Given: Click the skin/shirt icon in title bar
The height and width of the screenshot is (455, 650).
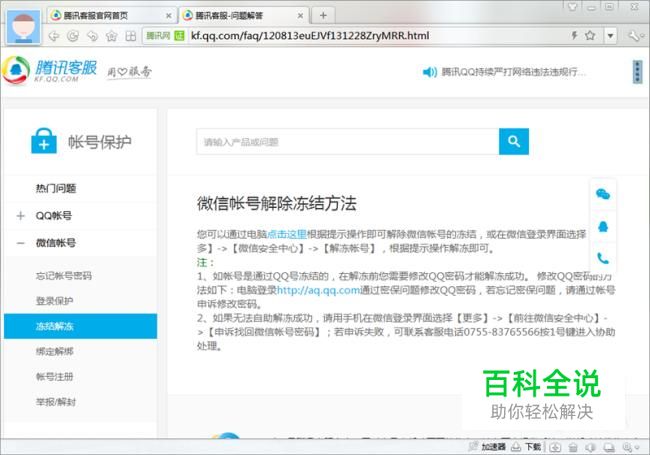Looking at the screenshot, I should coord(572,7).
